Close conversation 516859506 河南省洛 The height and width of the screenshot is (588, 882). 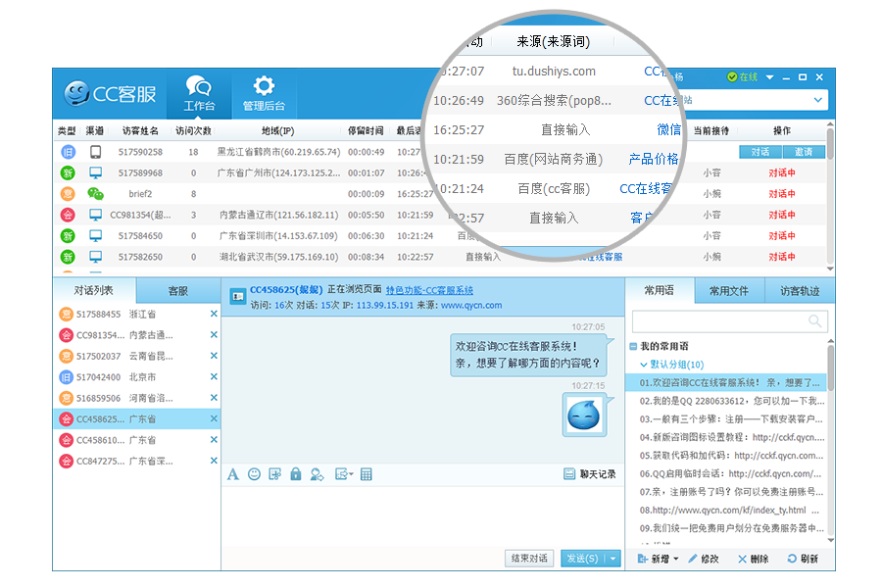(x=214, y=398)
